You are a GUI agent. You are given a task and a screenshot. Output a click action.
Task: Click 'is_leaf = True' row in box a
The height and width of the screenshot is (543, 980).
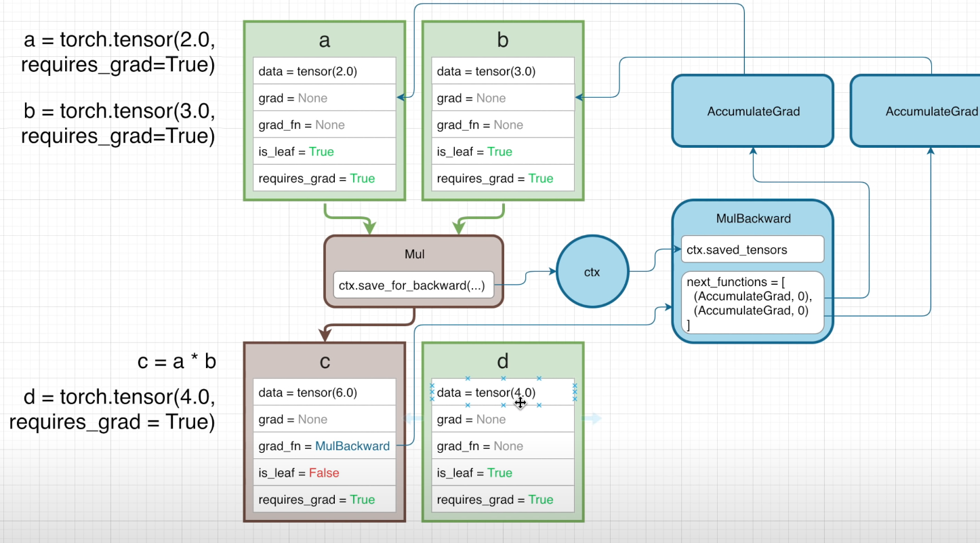tap(325, 151)
